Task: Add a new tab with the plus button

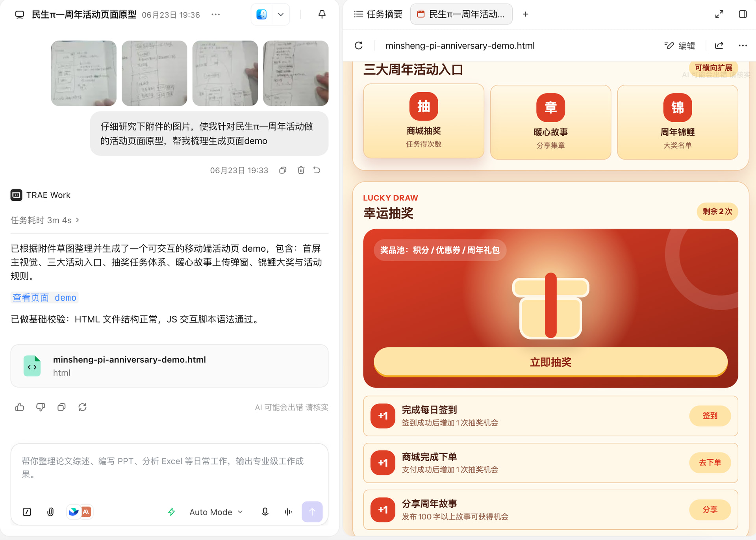Action: [526, 15]
